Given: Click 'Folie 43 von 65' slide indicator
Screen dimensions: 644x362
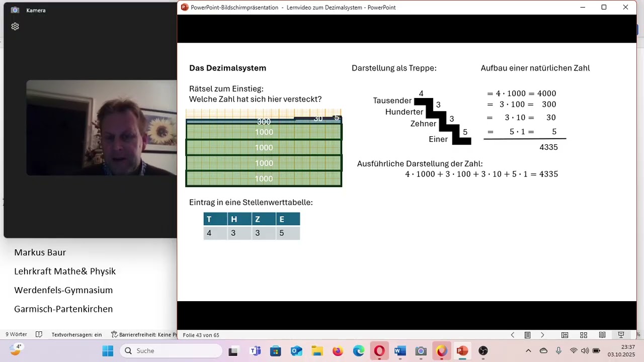Looking at the screenshot, I should (x=201, y=335).
